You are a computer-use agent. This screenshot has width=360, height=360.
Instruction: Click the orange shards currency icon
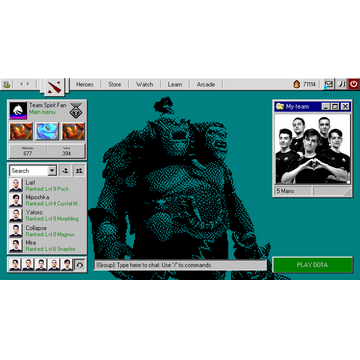(296, 84)
